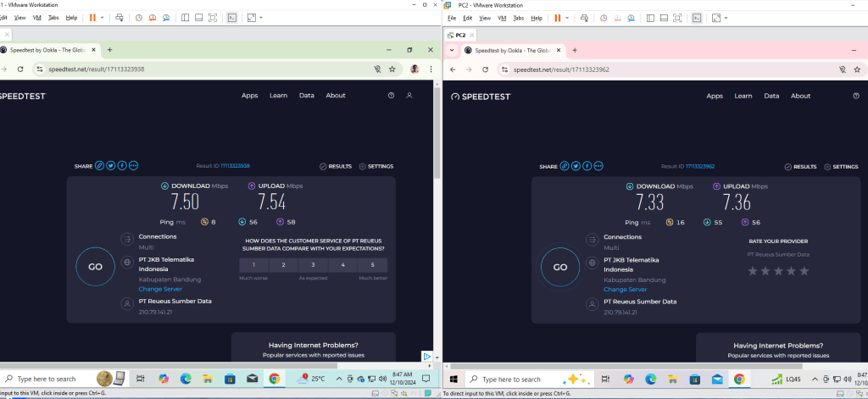
Task: Select rating 3 'As expected' in customer survey
Action: coord(313,265)
